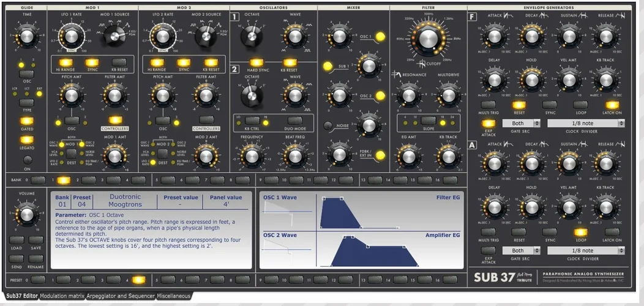644x306 pixels.
Task: Toggle MOD 2 KB RESET button
Action: pyautogui.click(x=211, y=62)
